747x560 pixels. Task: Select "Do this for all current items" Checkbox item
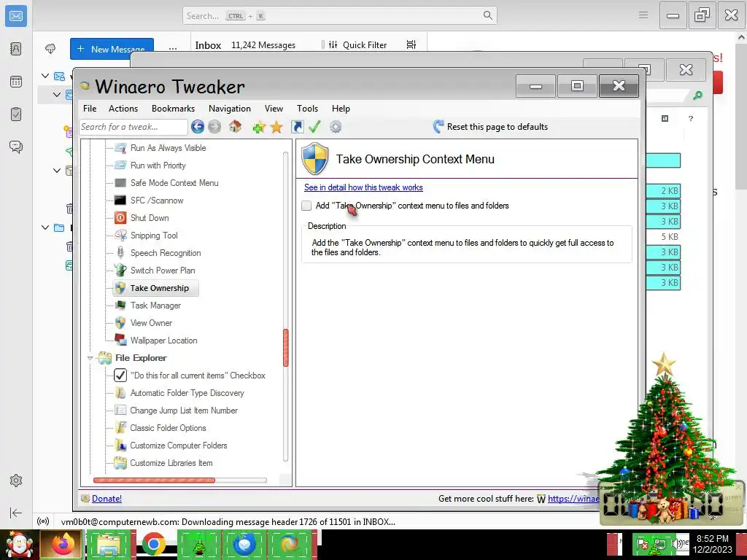[x=189, y=376]
